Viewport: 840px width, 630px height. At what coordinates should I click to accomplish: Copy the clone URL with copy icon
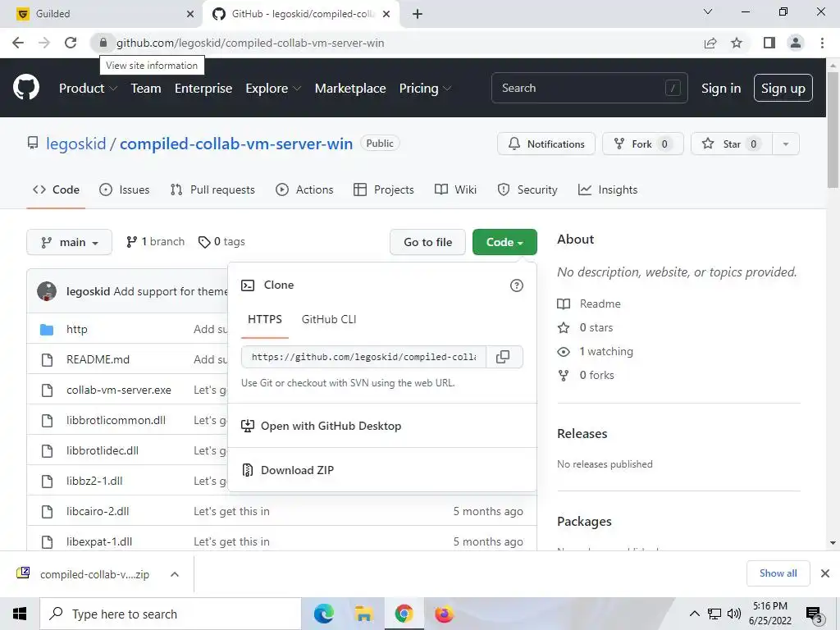click(x=503, y=357)
